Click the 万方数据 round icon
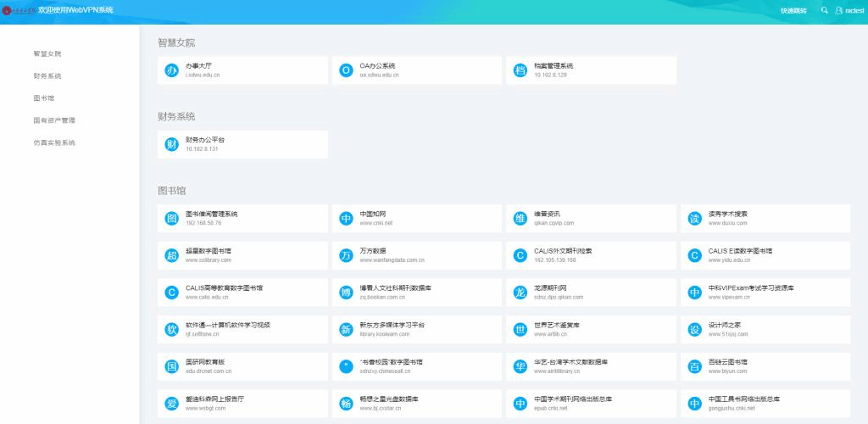Viewport: 868px width, 424px height. click(346, 255)
